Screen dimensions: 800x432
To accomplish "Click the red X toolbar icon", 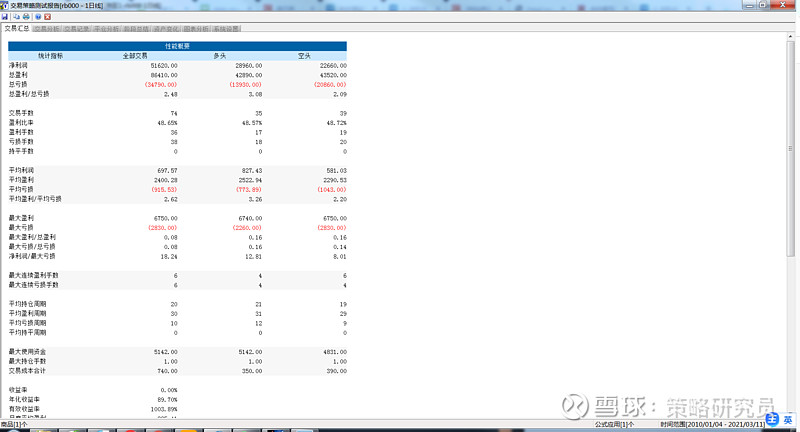I will tap(47, 17).
